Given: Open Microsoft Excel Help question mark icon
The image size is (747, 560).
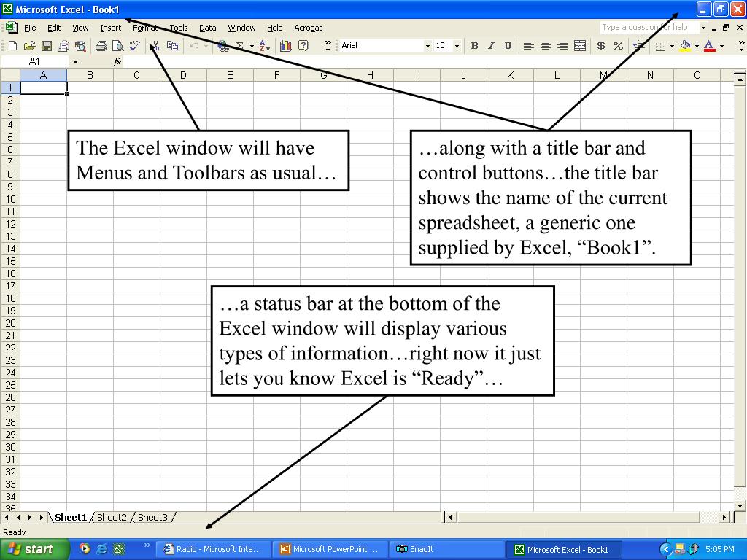Looking at the screenshot, I should tap(303, 46).
